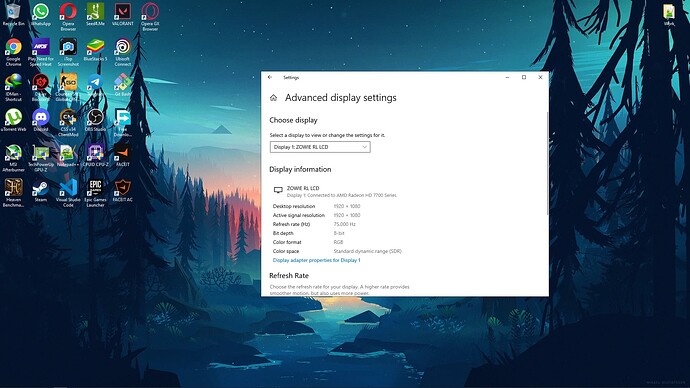The width and height of the screenshot is (690, 388).
Task: Select the Driver Booster desktop icon
Action: click(41, 88)
